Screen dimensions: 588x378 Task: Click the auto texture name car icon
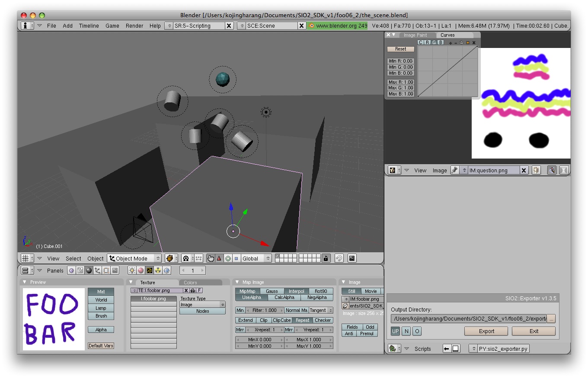[193, 291]
